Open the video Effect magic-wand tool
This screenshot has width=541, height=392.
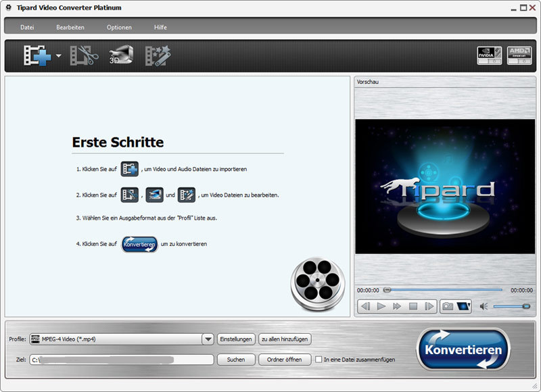coord(158,55)
